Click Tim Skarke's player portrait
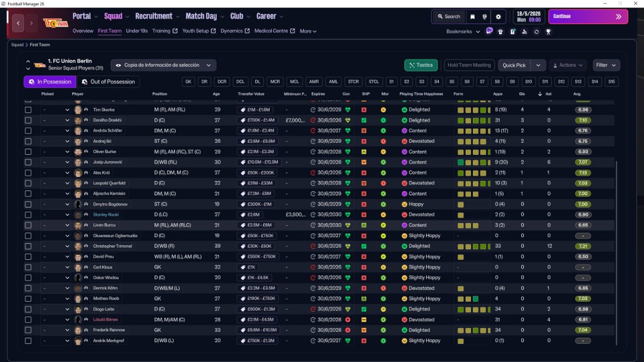This screenshot has width=644, height=362. coord(78,110)
